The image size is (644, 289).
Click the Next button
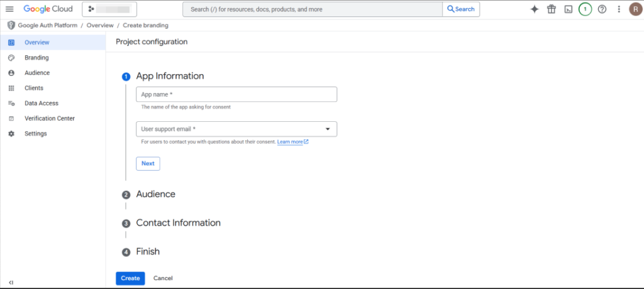click(148, 163)
